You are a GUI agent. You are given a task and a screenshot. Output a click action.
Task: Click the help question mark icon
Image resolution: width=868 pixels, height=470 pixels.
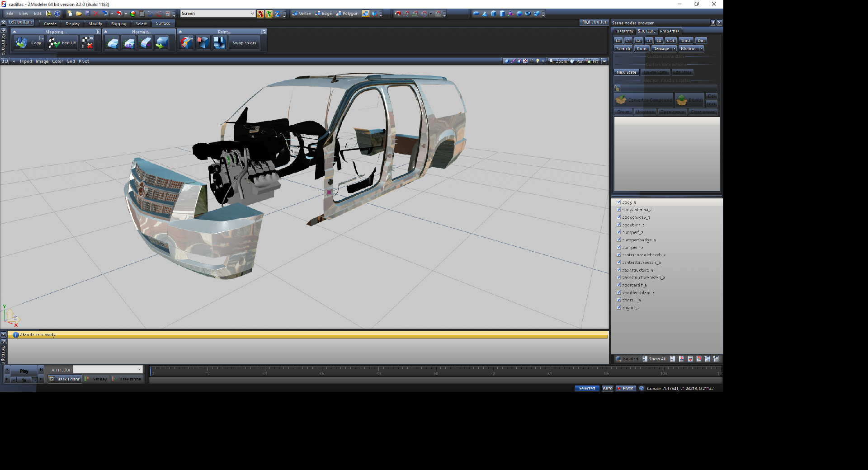[x=57, y=14]
